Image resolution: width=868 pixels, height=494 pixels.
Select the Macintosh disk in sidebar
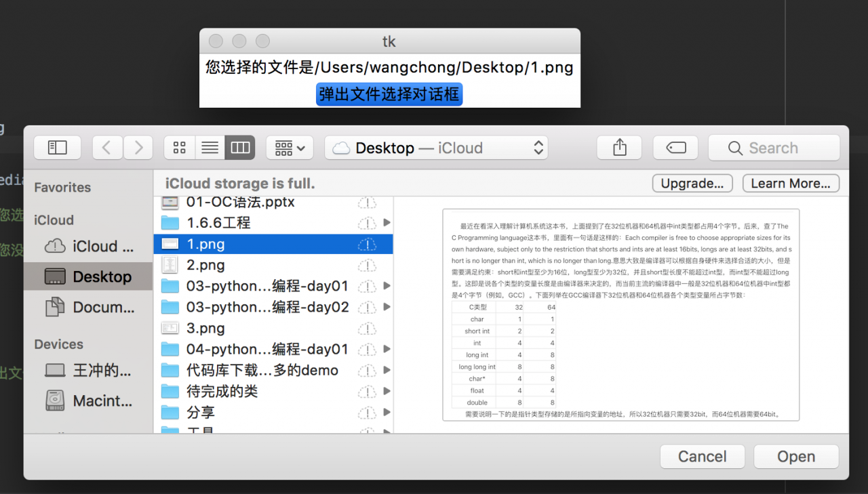coord(88,400)
